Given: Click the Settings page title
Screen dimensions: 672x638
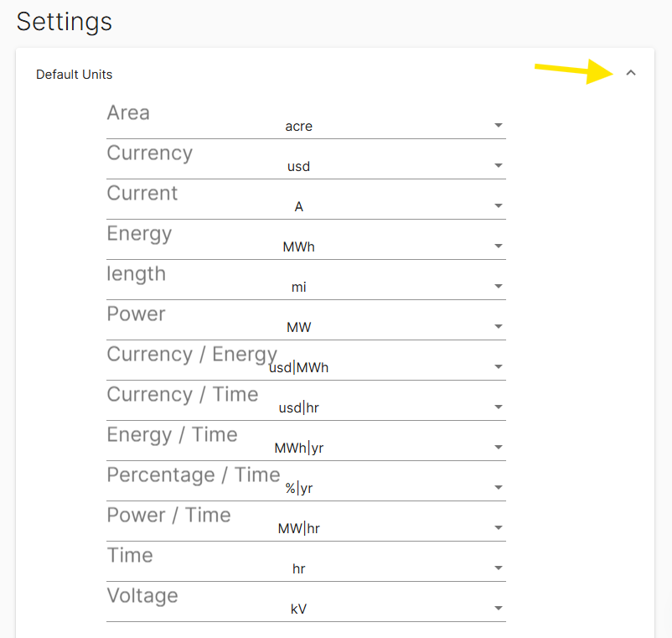Looking at the screenshot, I should click(x=64, y=23).
